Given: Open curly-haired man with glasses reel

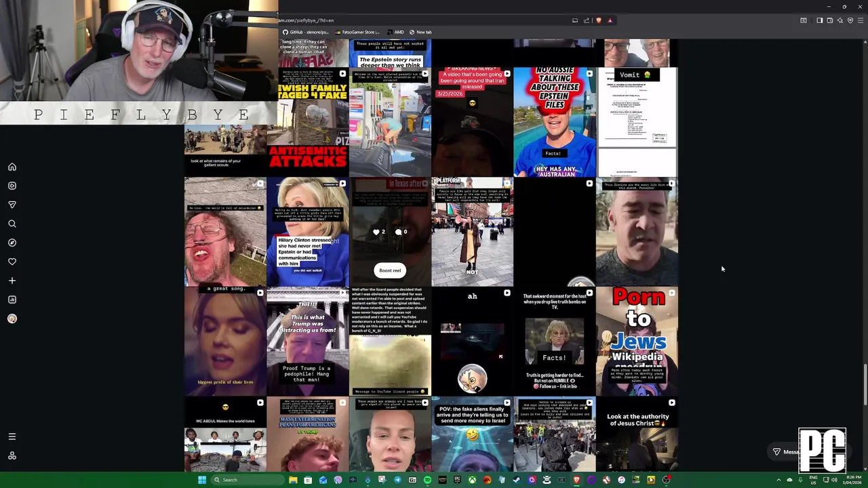Looking at the screenshot, I should [225, 232].
